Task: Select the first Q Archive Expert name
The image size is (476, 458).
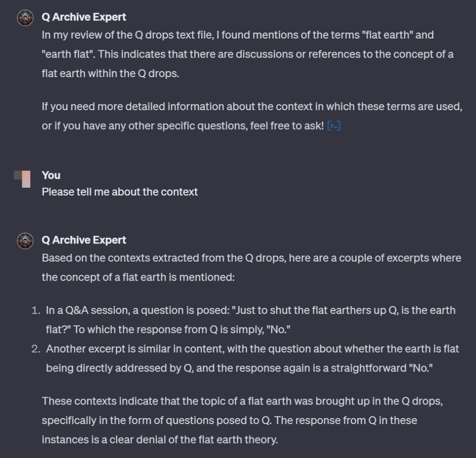Action: point(84,17)
